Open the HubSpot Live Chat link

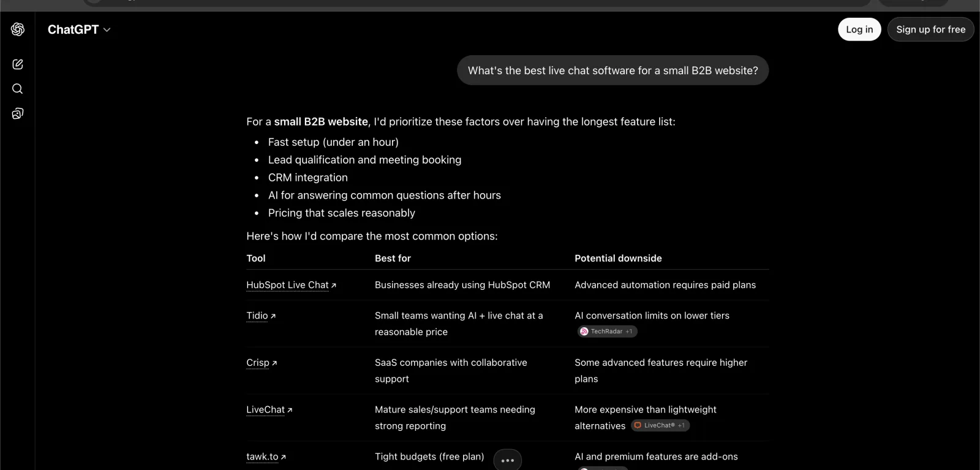coord(291,285)
